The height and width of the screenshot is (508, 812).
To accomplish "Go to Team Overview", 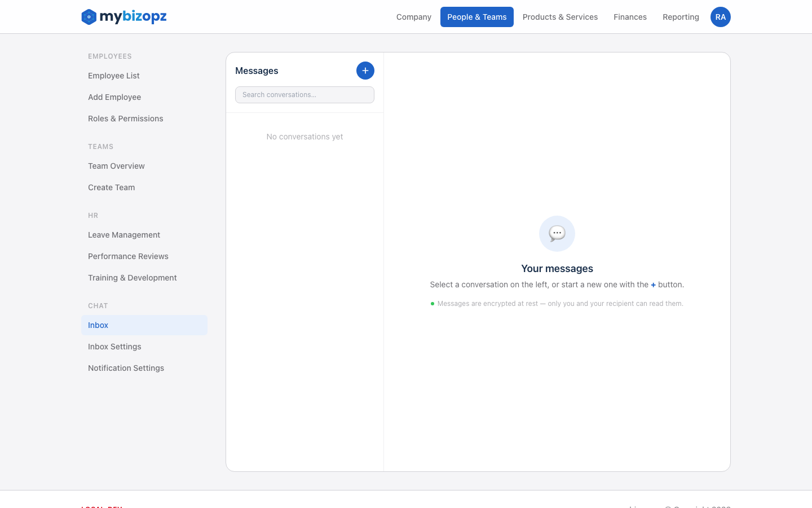I will (116, 166).
